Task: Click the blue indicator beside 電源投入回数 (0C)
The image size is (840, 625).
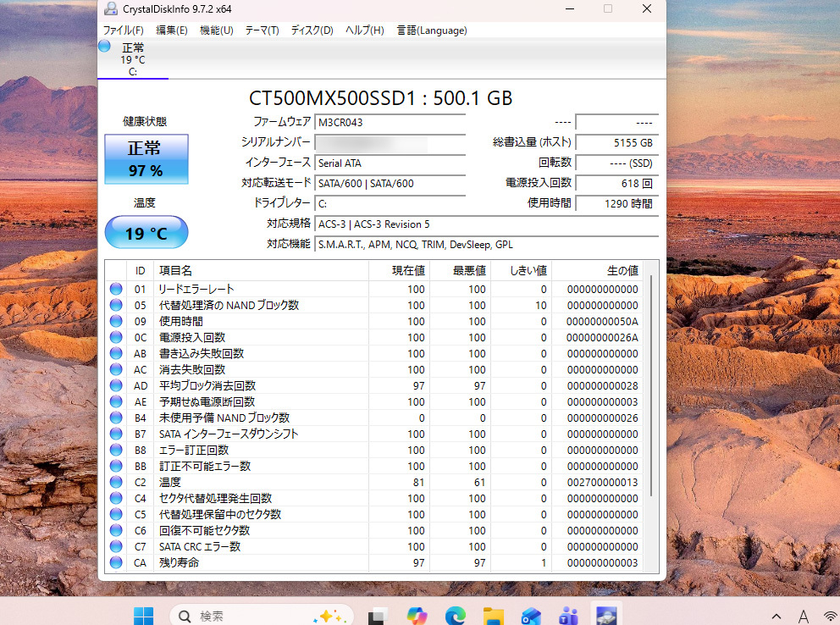Action: [x=116, y=337]
